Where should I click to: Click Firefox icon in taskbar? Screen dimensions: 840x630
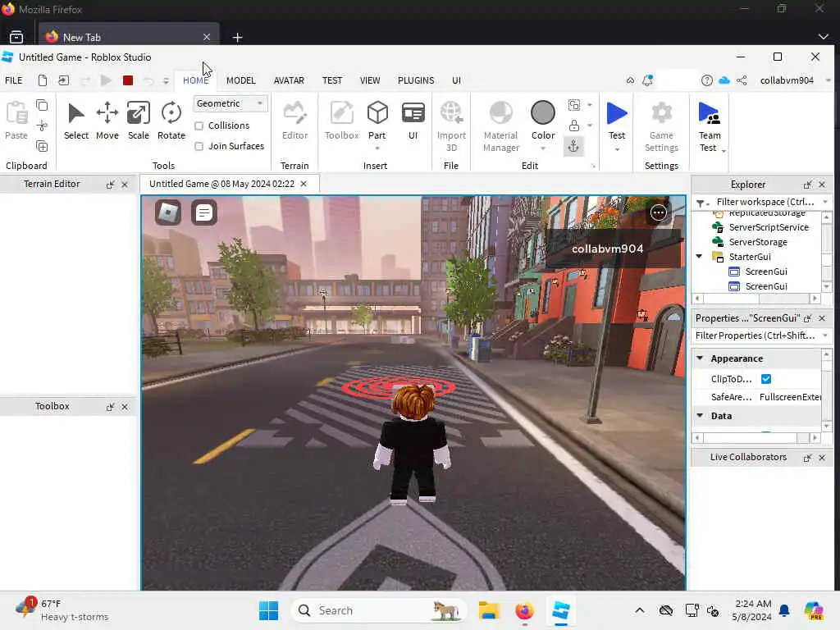(524, 610)
